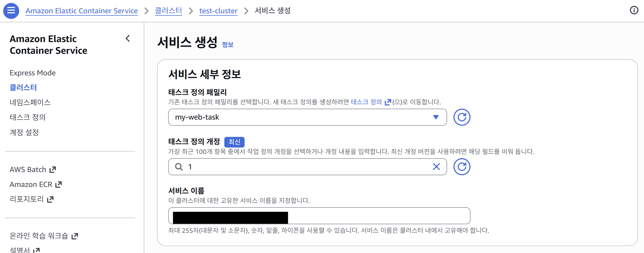Screen dimensions: 644x253
Task: Click the info icon at top right
Action: point(634,10)
